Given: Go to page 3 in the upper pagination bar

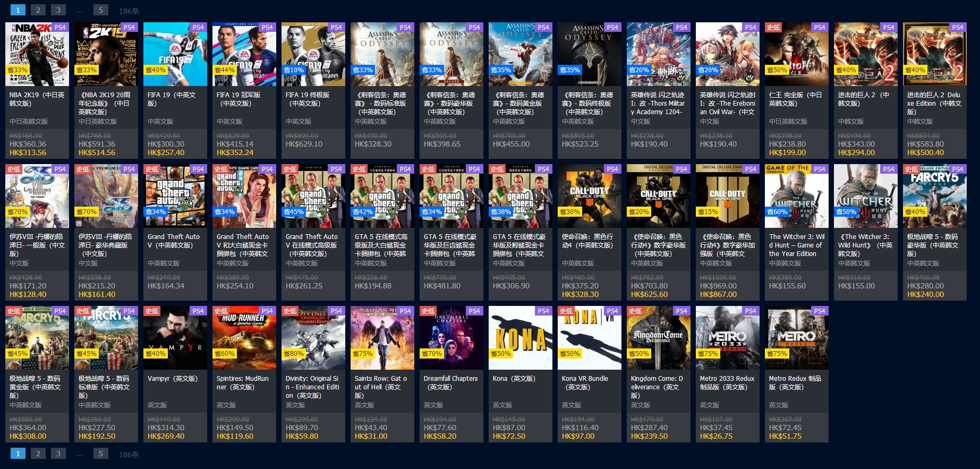Looking at the screenshot, I should click(58, 10).
